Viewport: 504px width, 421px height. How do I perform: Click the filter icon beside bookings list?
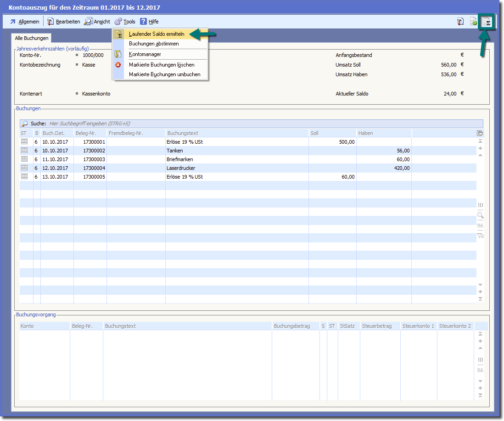click(x=480, y=236)
